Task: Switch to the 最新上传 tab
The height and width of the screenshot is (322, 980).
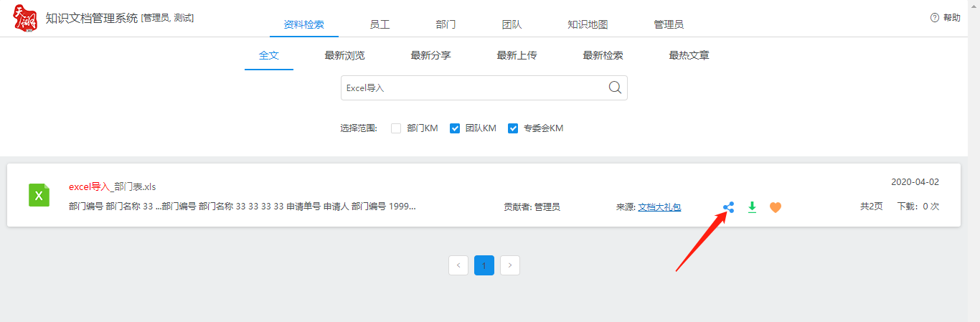Action: 517,55
